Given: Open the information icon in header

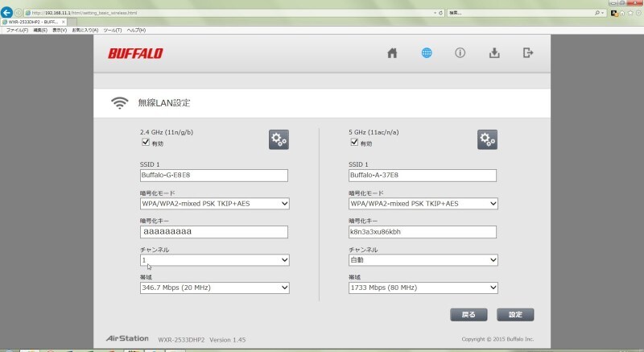Looking at the screenshot, I should click(x=460, y=53).
